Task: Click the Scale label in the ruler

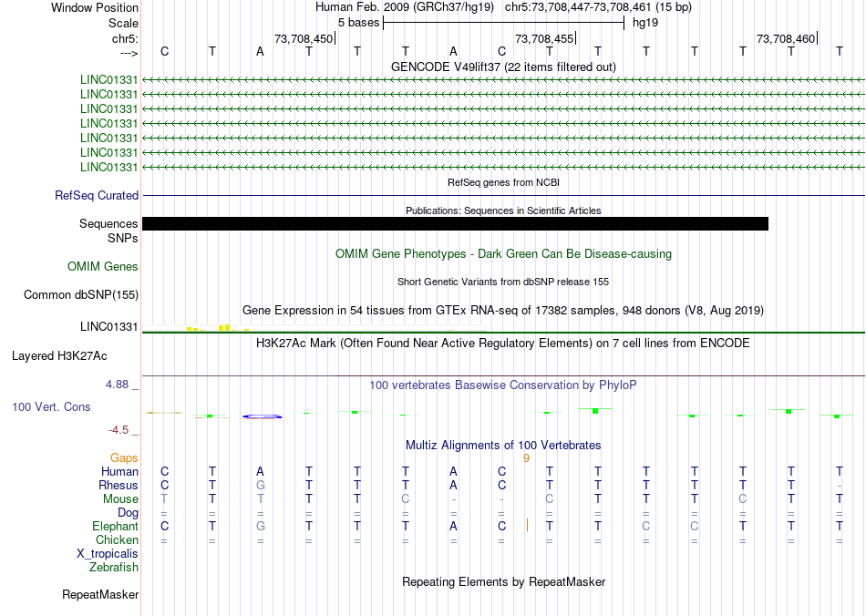Action: (x=123, y=23)
